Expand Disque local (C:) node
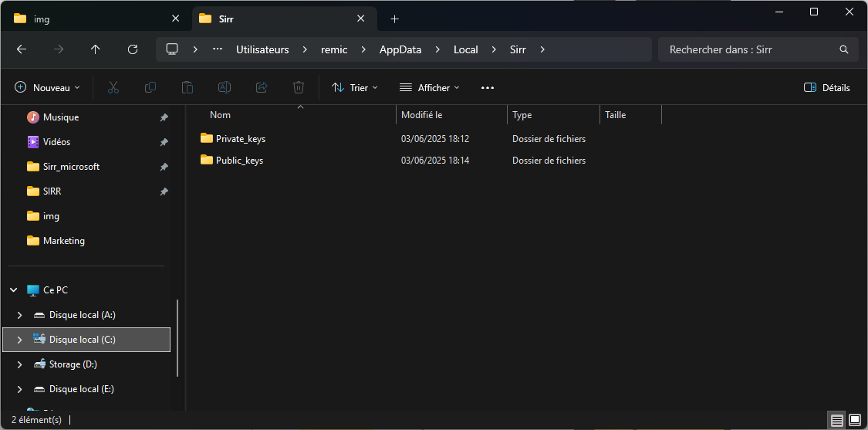The image size is (868, 430). [20, 340]
